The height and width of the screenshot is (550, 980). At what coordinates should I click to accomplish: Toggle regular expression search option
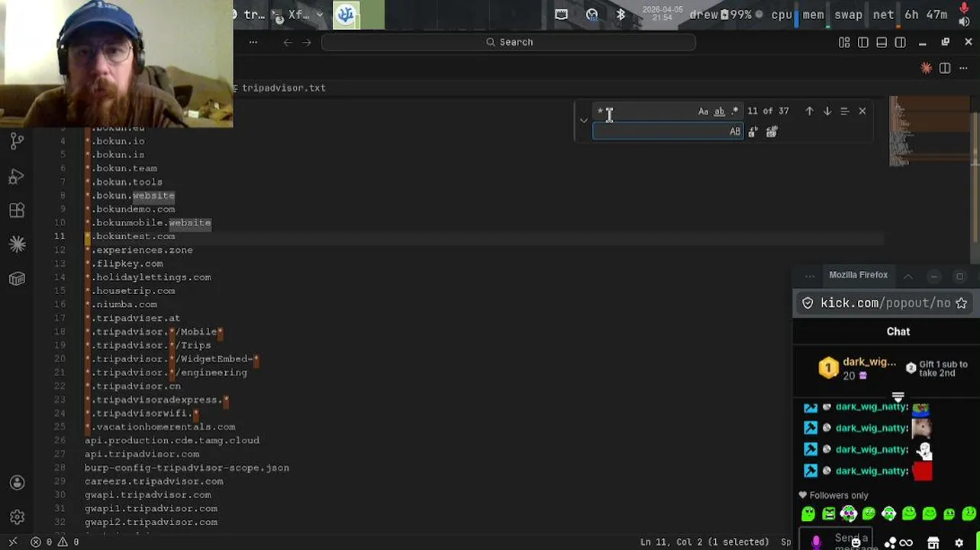coord(734,112)
